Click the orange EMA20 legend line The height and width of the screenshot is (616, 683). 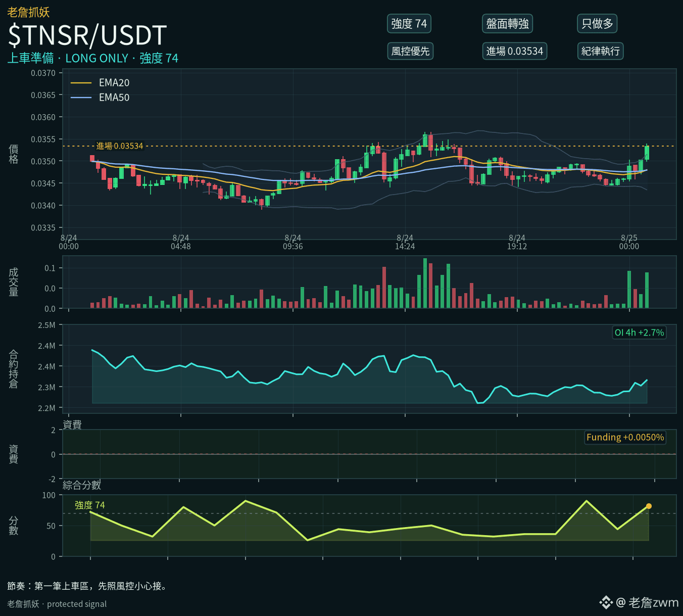[81, 83]
